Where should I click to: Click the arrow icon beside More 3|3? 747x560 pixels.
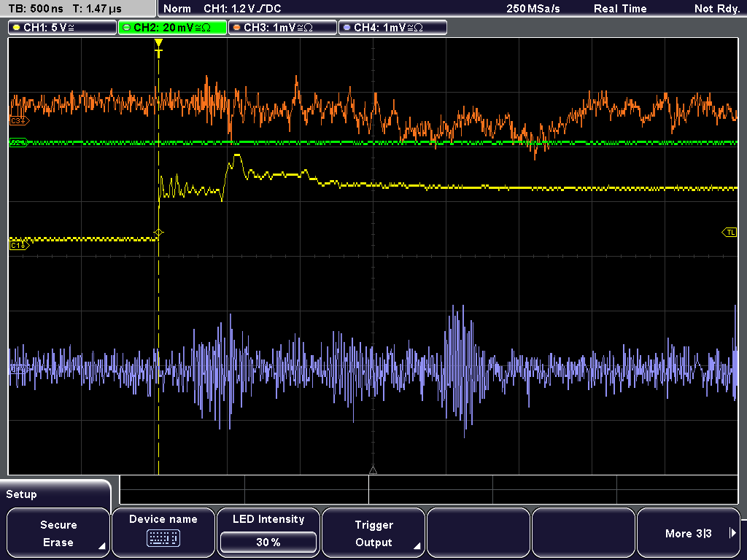tap(732, 533)
